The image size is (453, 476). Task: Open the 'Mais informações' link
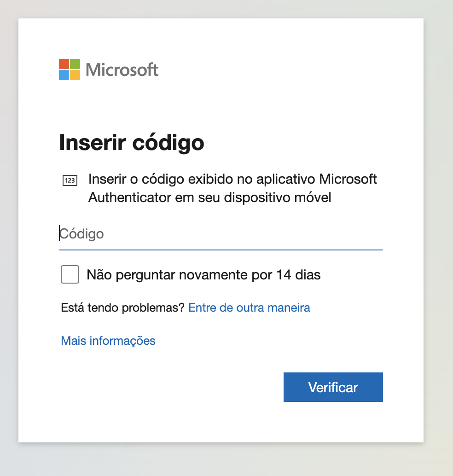[x=108, y=341]
